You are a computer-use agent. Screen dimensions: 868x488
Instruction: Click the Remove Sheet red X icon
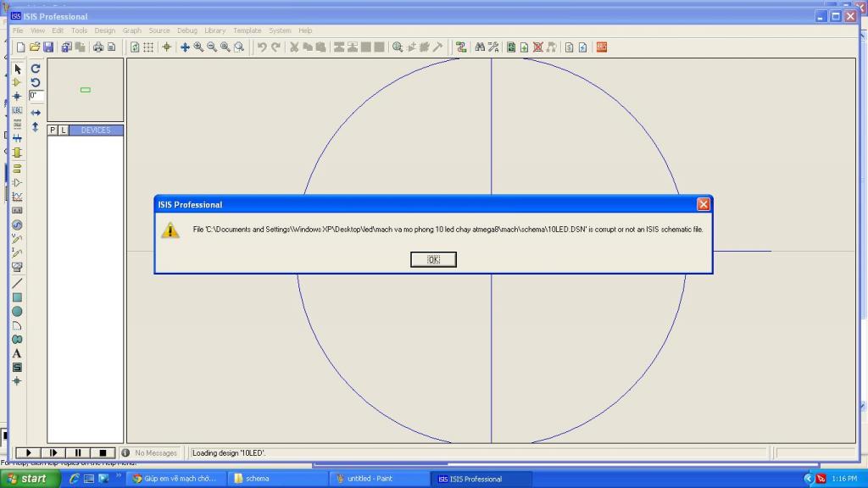pos(537,47)
